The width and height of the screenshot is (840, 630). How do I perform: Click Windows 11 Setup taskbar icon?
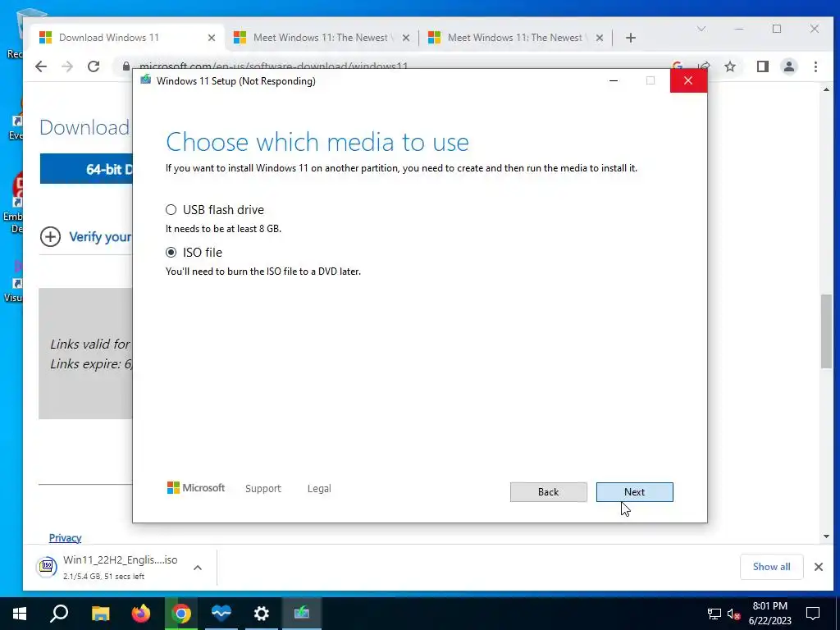pyautogui.click(x=302, y=614)
